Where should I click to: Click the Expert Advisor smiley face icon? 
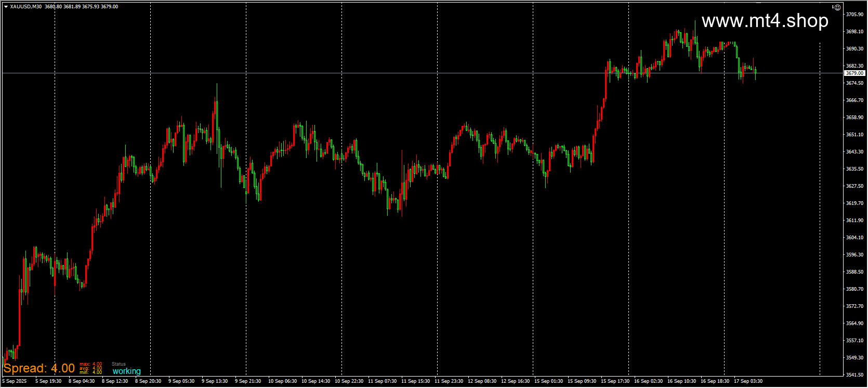pos(837,7)
